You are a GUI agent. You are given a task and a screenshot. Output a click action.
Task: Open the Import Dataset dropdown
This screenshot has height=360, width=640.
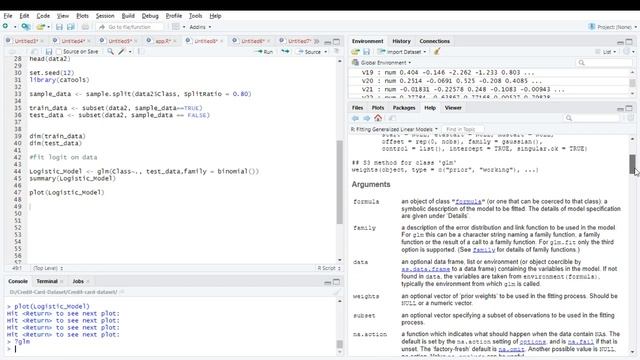coord(402,52)
